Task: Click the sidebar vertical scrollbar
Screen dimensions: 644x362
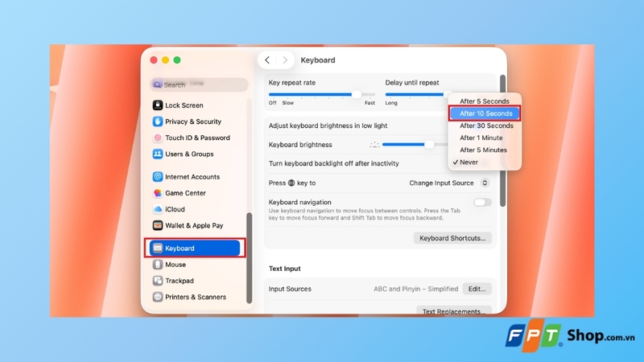Action: coord(249,258)
